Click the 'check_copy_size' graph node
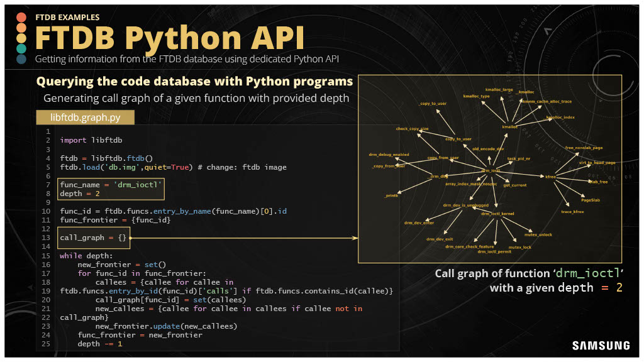The image size is (644, 362). [x=412, y=128]
